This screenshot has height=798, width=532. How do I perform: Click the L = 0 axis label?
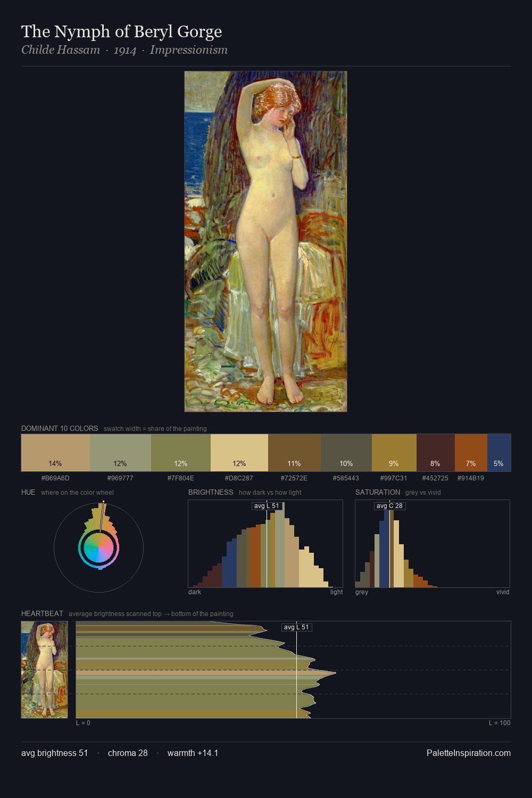click(x=83, y=723)
